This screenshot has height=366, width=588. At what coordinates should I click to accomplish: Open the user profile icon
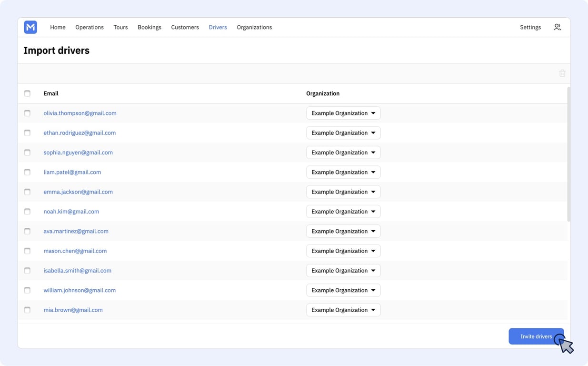(557, 27)
